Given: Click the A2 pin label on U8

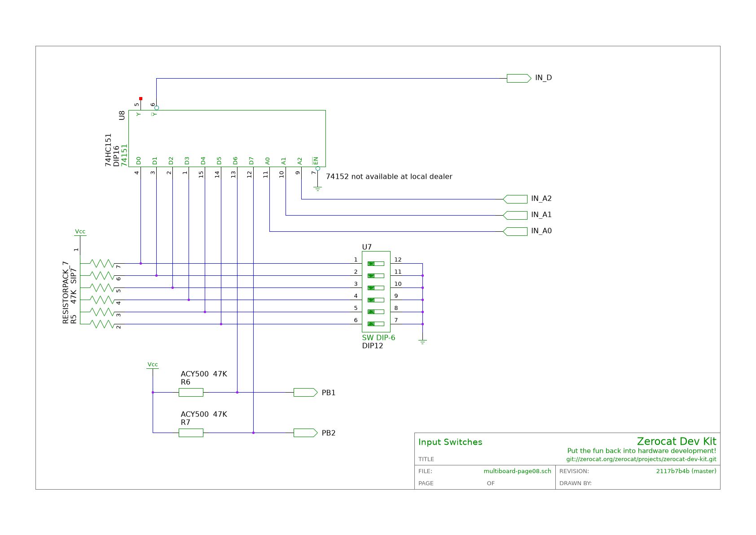Looking at the screenshot, I should (300, 161).
